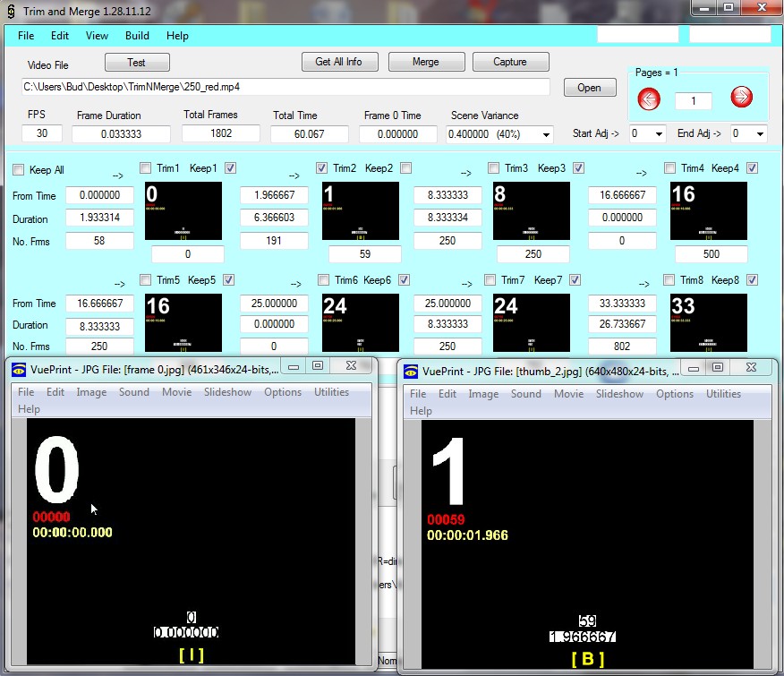Image resolution: width=784 pixels, height=676 pixels.
Task: Uncheck the Keep4 checkbox
Action: 752,168
